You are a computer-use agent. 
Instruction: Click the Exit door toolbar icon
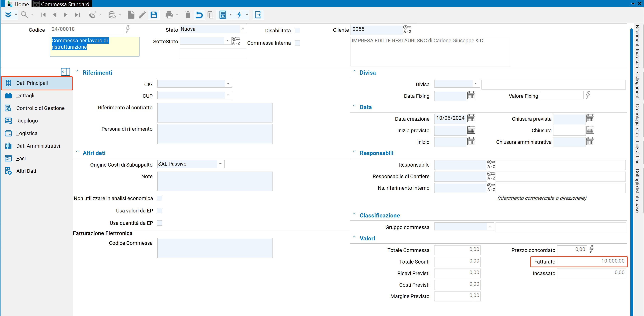click(x=258, y=15)
